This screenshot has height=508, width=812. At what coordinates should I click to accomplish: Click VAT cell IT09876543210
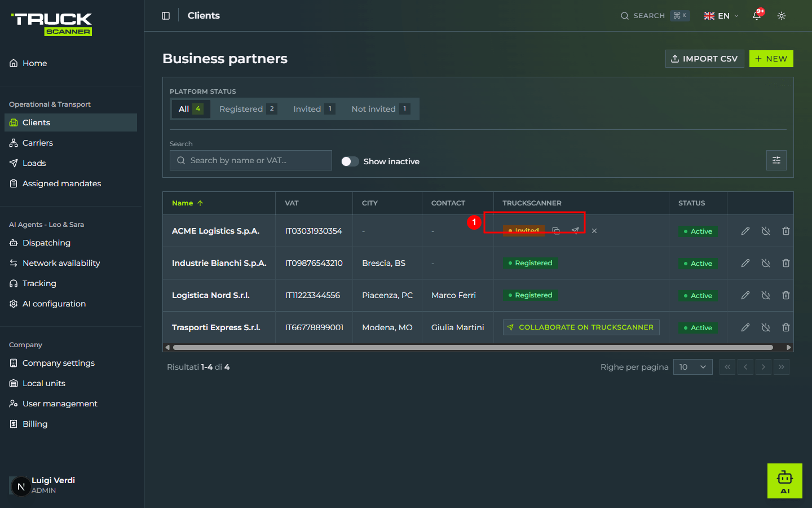314,263
